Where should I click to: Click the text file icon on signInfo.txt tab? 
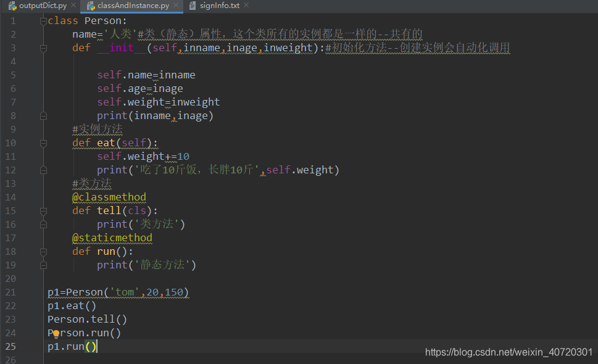[193, 6]
